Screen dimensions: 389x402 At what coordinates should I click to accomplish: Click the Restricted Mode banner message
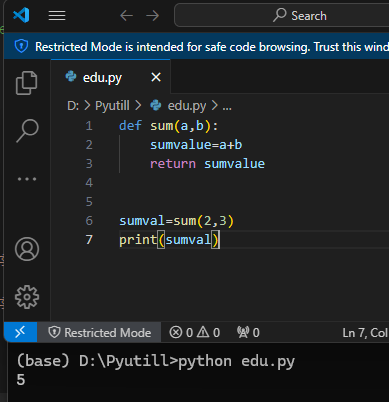(x=212, y=47)
